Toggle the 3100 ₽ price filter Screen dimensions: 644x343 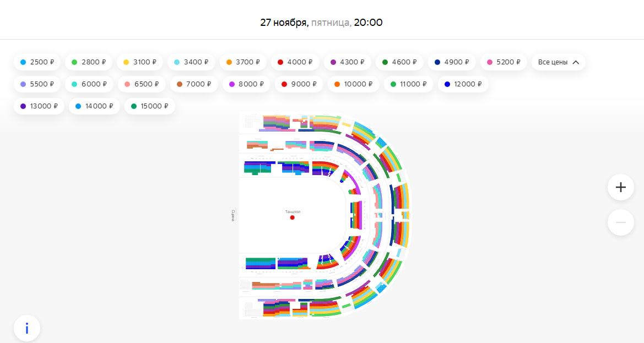[x=140, y=62]
